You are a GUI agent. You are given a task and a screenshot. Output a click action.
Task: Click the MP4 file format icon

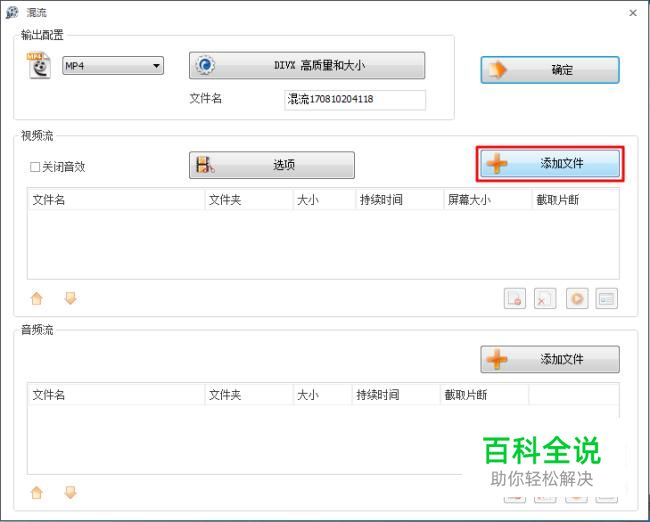pos(39,66)
